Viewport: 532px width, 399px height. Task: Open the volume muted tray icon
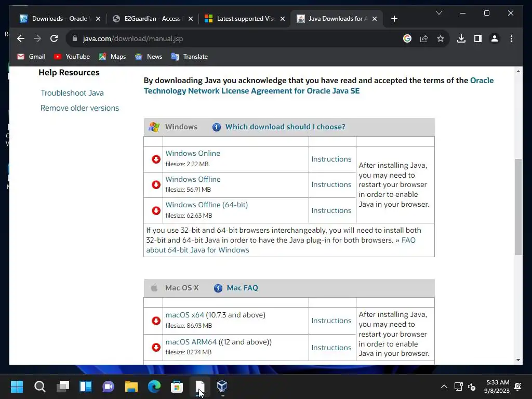click(x=472, y=387)
